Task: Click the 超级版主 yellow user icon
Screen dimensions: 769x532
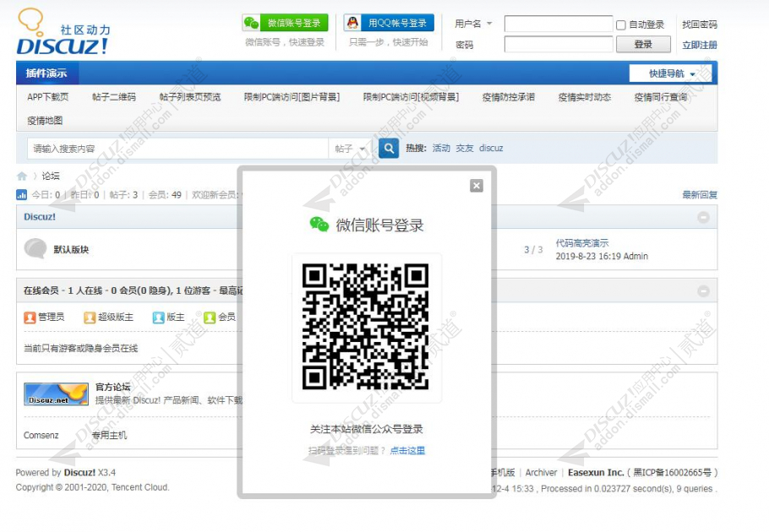Action: point(90,318)
